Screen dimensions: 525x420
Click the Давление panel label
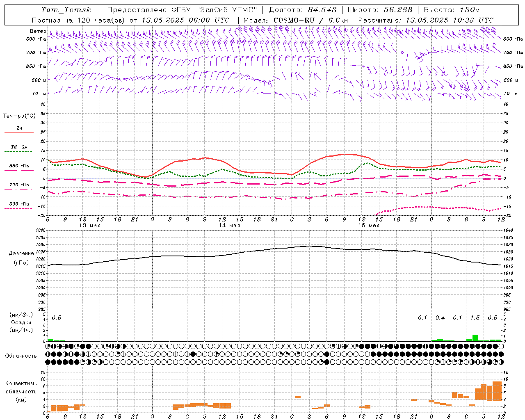[21, 253]
